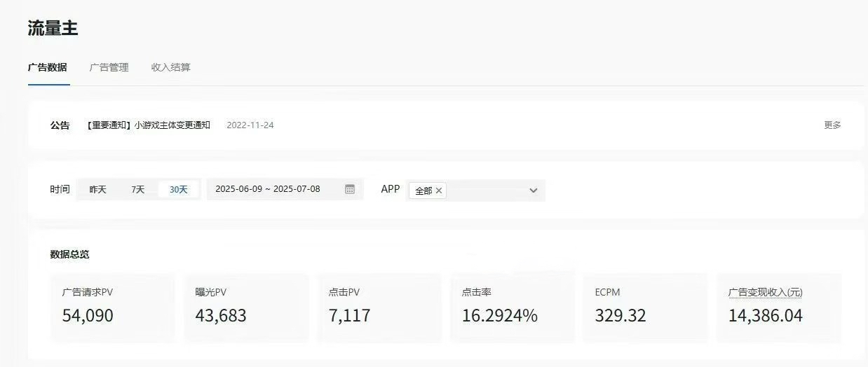Click the ECPM label

(x=607, y=292)
